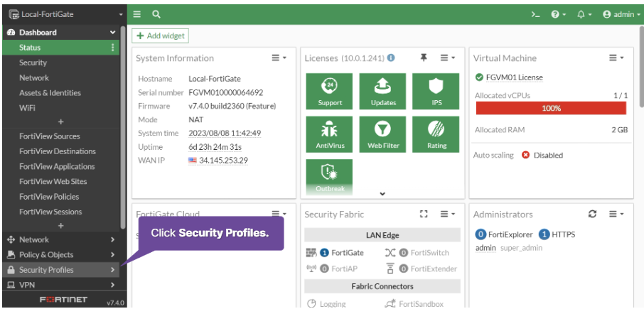The width and height of the screenshot is (644, 326).
Task: Click the vCPU 100% usage bar
Action: coord(551,109)
